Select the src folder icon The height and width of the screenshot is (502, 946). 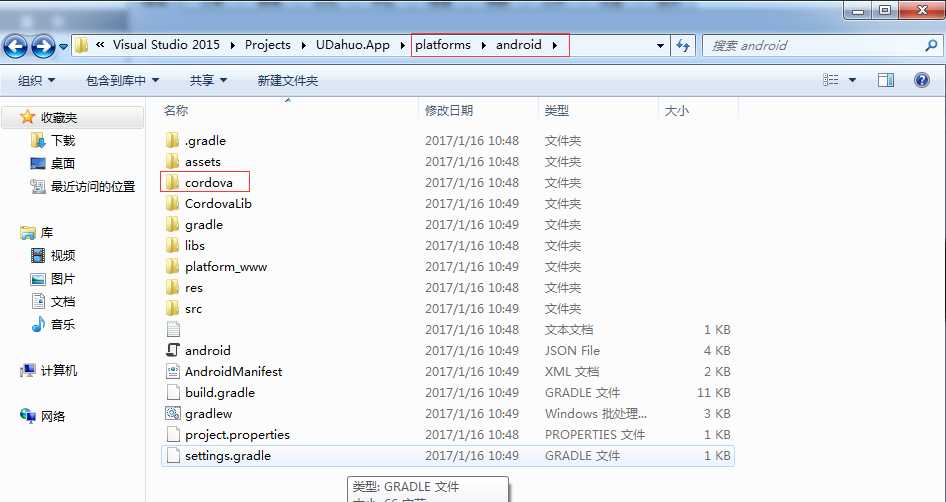pyautogui.click(x=173, y=308)
